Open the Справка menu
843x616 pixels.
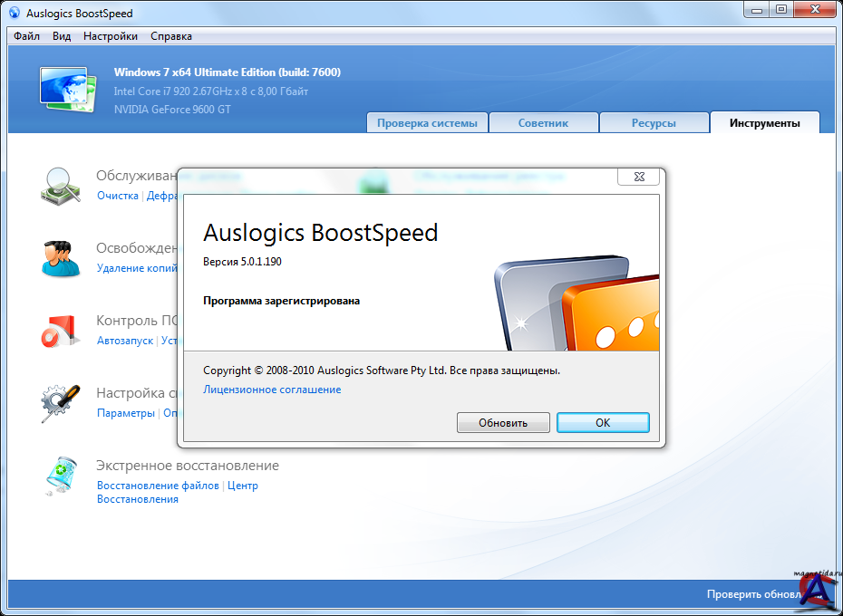point(171,36)
